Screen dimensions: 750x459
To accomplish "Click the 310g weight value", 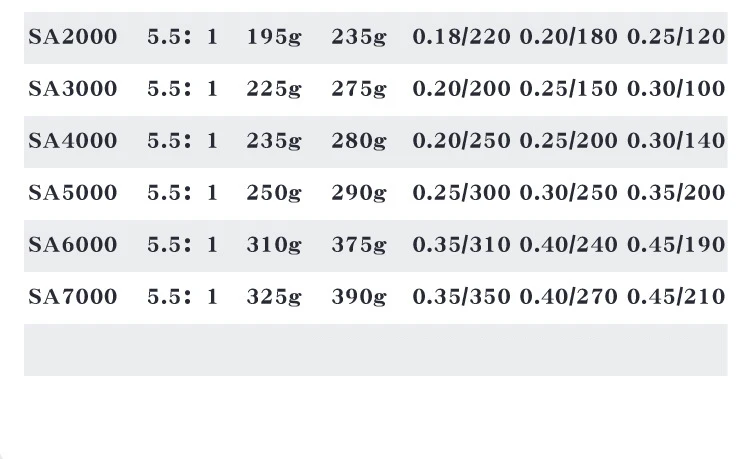I will tap(273, 245).
